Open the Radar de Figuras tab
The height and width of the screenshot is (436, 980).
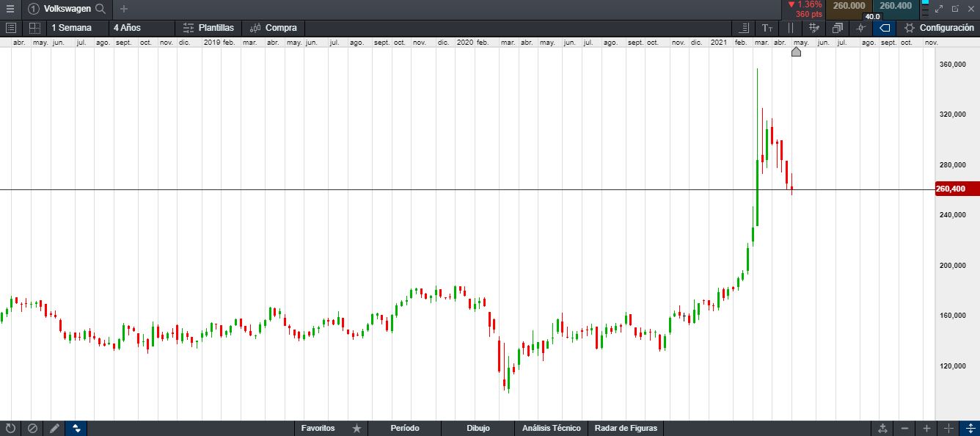[x=626, y=428]
